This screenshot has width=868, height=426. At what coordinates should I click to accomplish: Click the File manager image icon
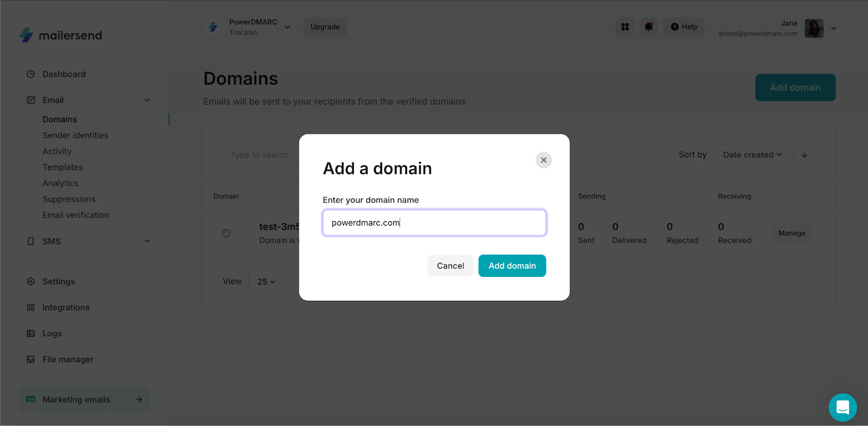click(31, 359)
